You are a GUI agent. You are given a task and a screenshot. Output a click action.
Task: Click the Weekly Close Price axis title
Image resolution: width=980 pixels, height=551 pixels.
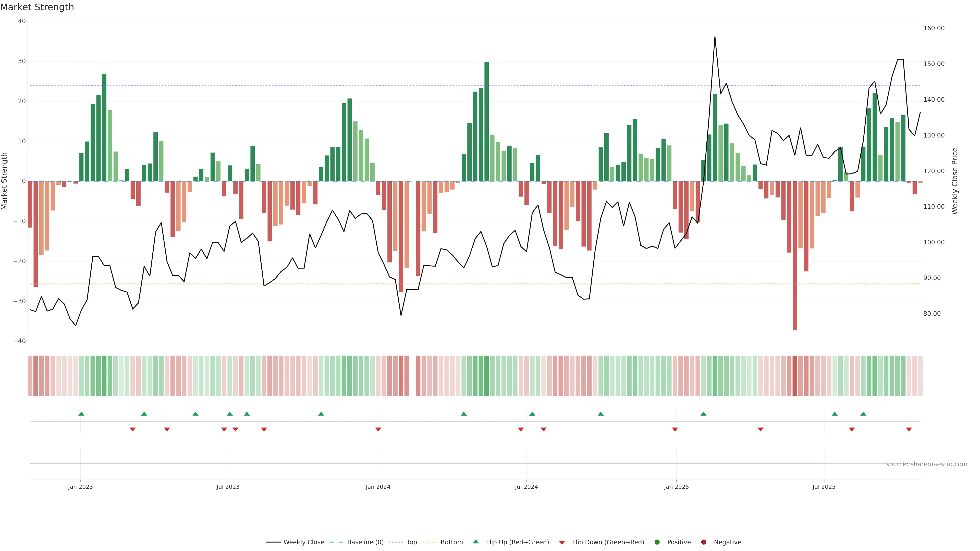click(x=955, y=181)
